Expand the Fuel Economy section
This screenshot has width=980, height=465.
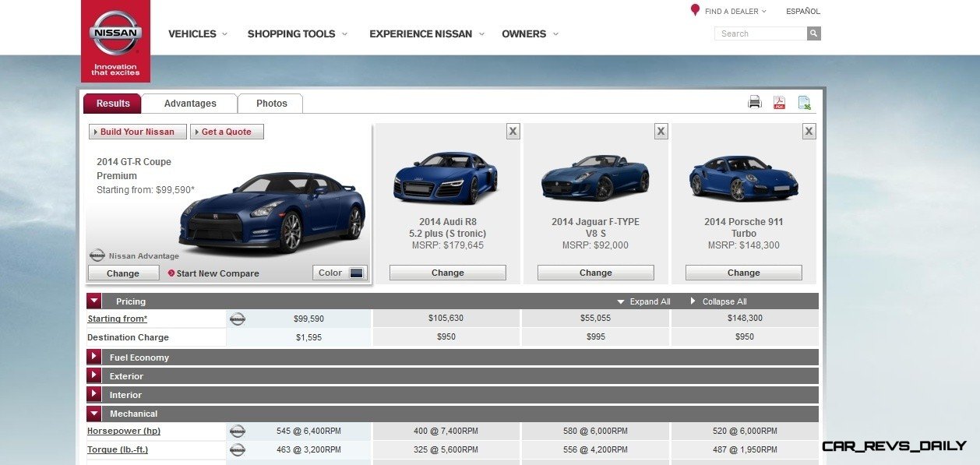(x=94, y=357)
